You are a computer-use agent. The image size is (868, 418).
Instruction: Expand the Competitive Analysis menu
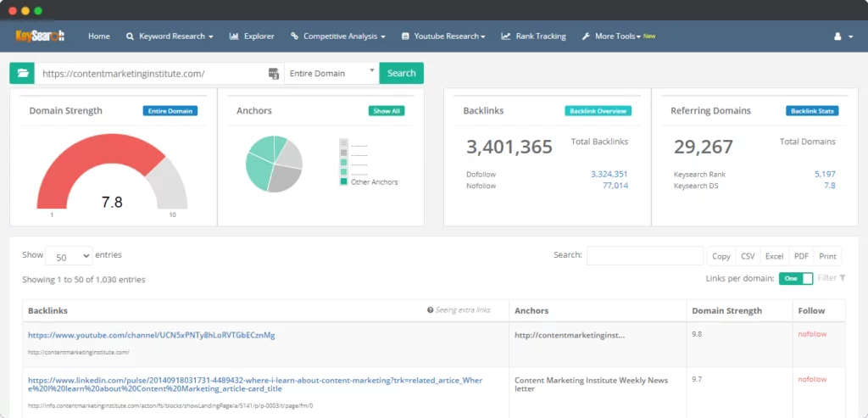pos(338,36)
